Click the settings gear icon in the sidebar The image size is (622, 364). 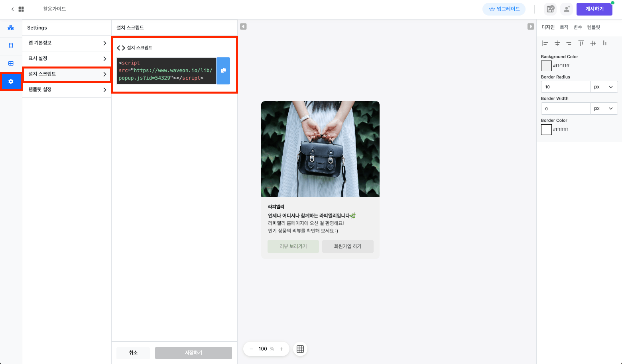coord(11,81)
